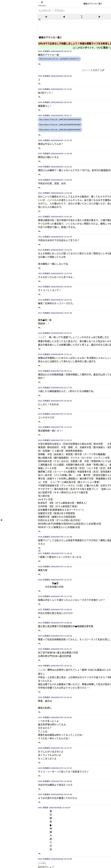Reply to post 0016 石神井のモッコリーズ
Image resolution: width=111 pixels, height=868 pixels.
tap(39, 308)
